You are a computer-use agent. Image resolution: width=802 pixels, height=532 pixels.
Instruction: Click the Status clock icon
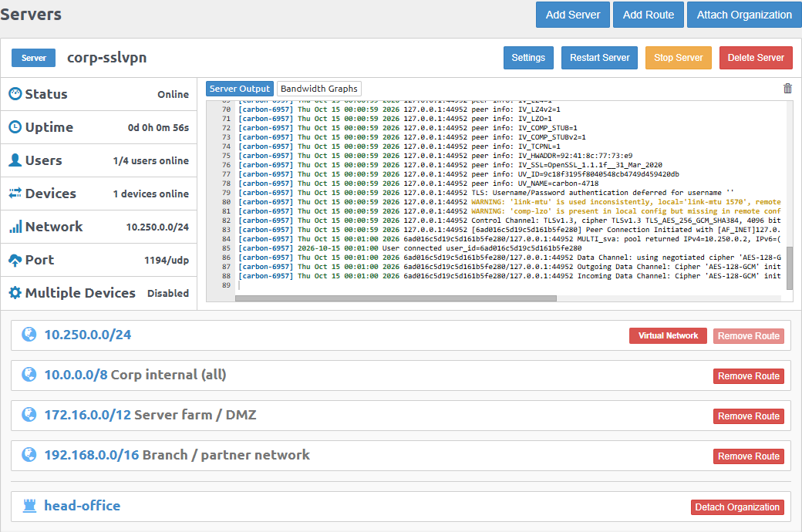click(x=15, y=93)
